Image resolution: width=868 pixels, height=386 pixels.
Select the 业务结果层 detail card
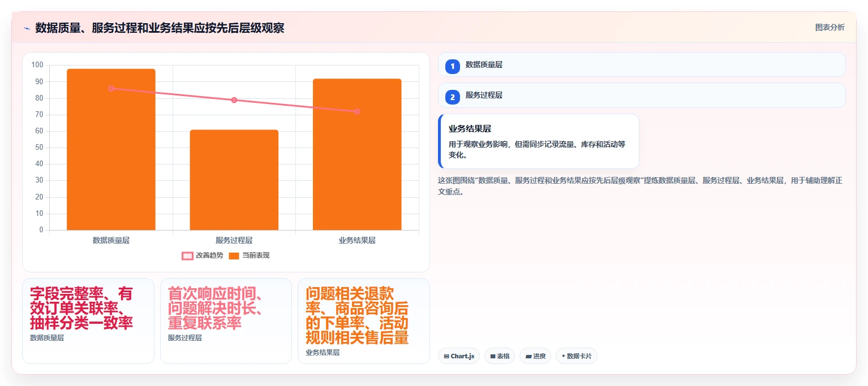(539, 141)
